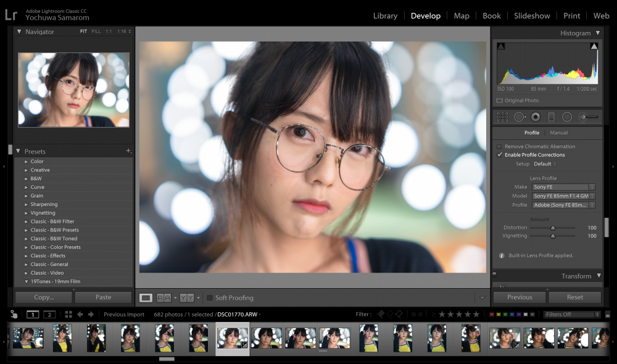Activate the Red Eye Correction tool

[536, 117]
